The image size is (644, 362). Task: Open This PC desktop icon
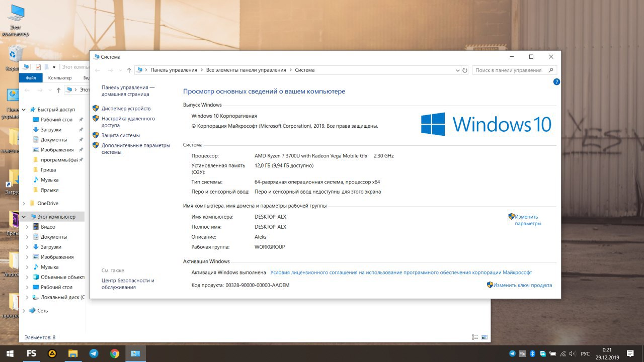[16, 20]
